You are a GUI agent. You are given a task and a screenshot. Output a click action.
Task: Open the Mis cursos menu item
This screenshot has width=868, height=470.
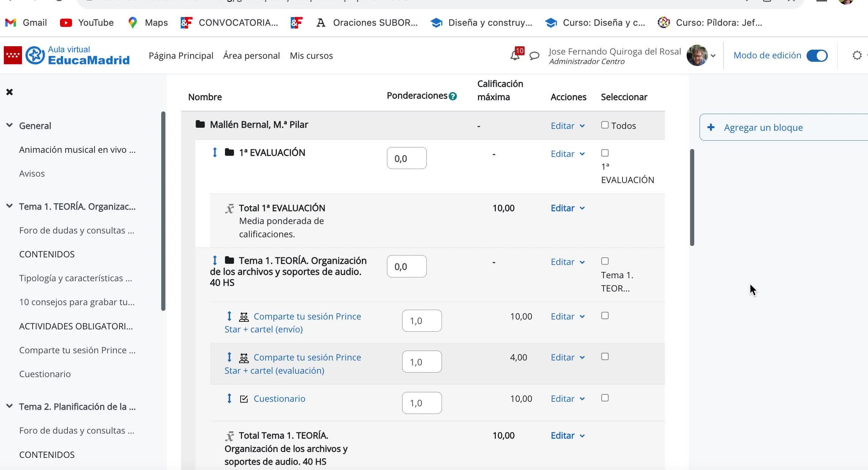click(x=311, y=56)
